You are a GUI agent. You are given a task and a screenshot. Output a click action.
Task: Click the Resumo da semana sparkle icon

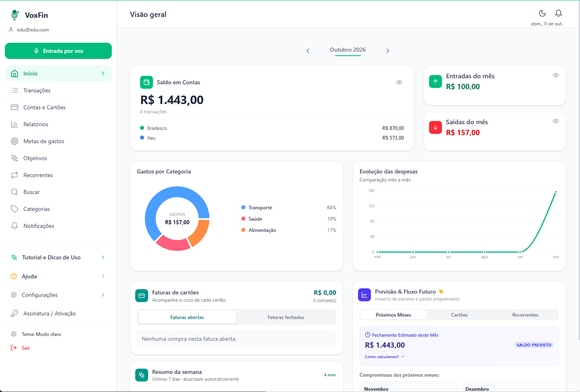coord(142,375)
